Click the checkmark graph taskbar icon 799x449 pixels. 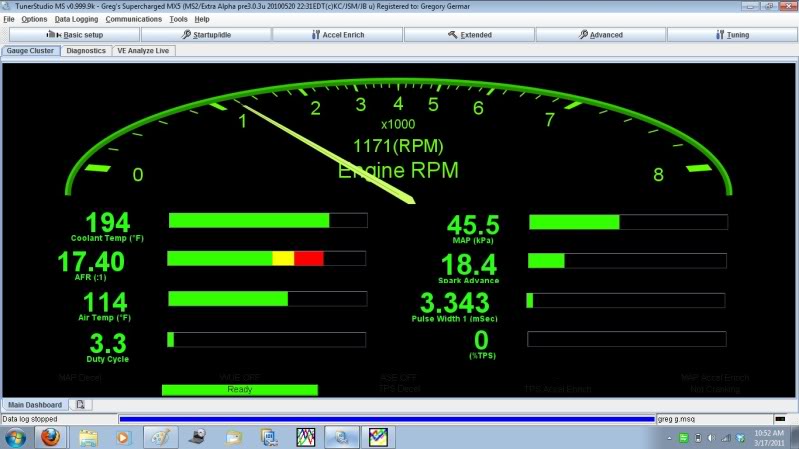pos(378,437)
